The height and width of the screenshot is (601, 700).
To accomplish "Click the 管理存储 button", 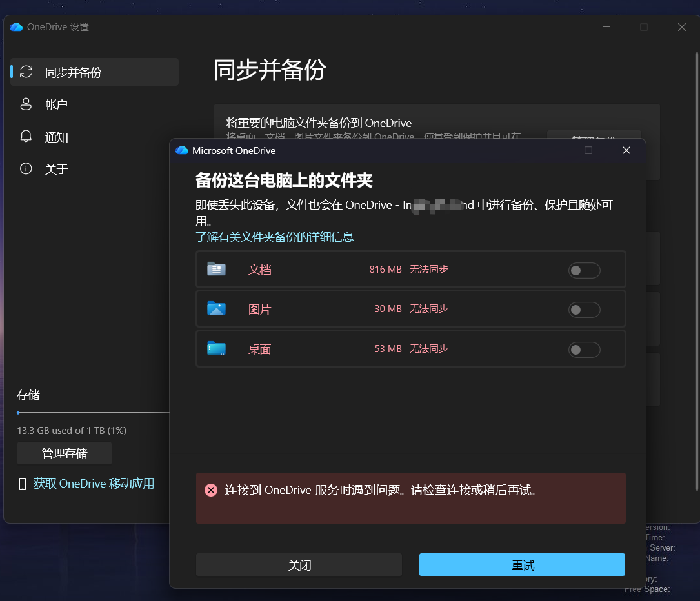I will point(65,453).
